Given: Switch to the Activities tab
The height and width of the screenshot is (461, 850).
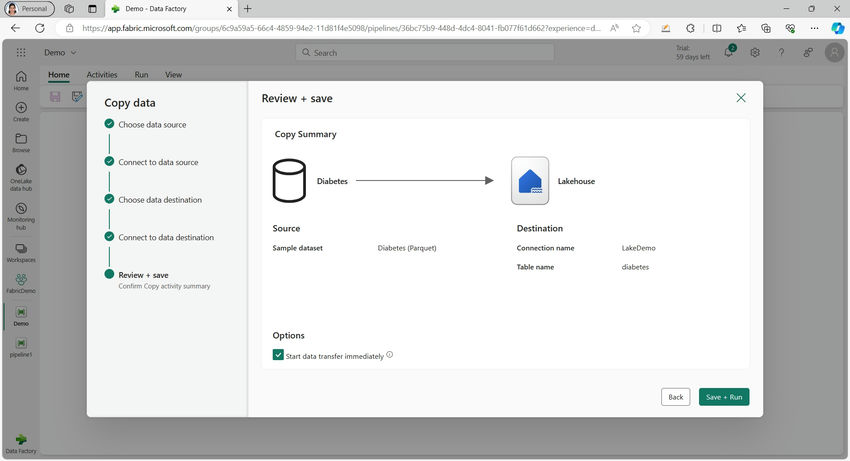Looking at the screenshot, I should (102, 75).
